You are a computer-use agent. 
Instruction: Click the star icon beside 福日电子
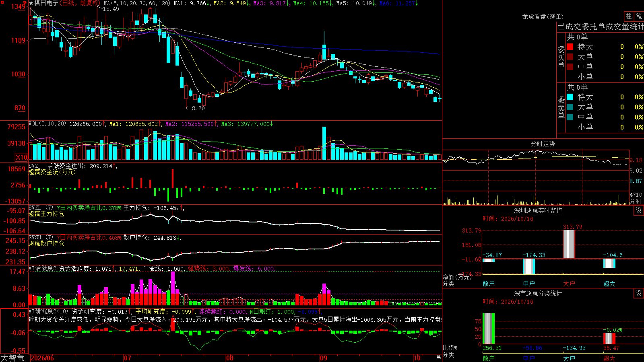coord(31,3)
